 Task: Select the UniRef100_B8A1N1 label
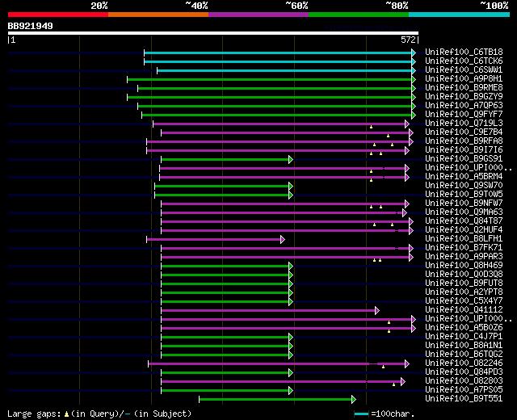point(464,346)
